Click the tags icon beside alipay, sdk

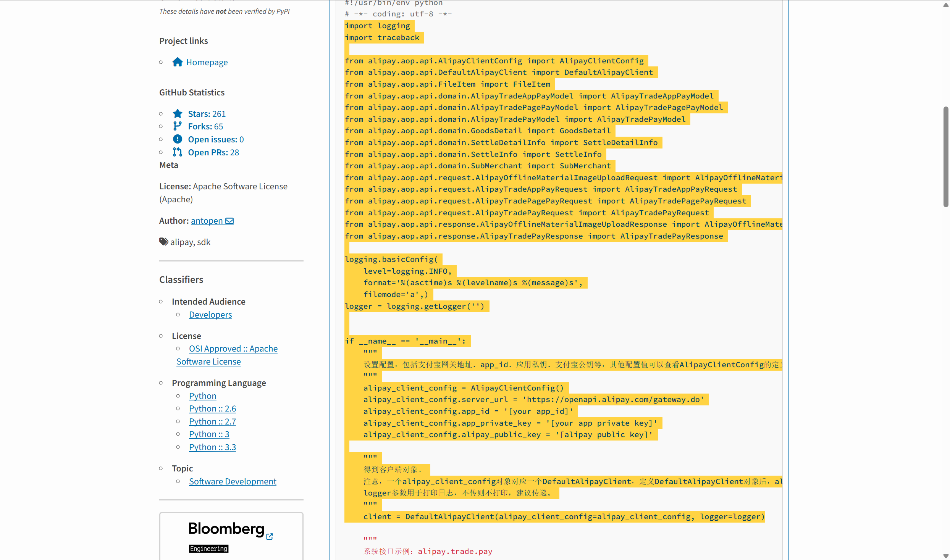tap(163, 242)
